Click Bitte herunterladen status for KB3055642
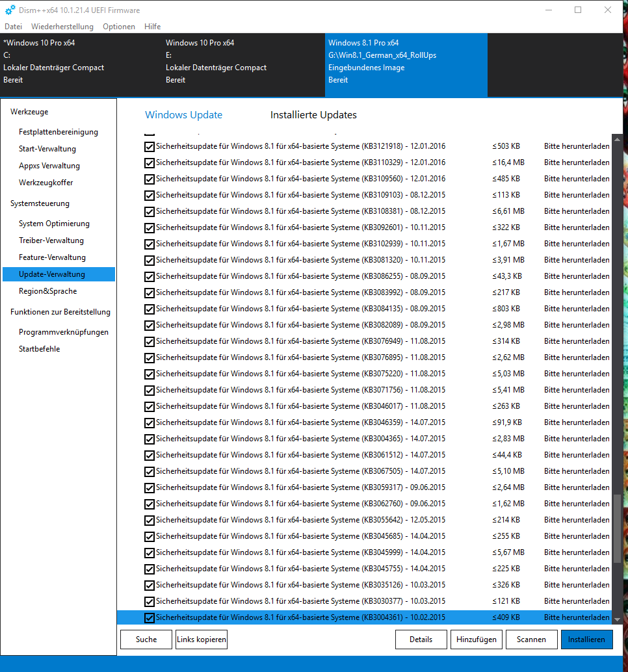Viewport: 628px width, 672px height. click(x=577, y=521)
